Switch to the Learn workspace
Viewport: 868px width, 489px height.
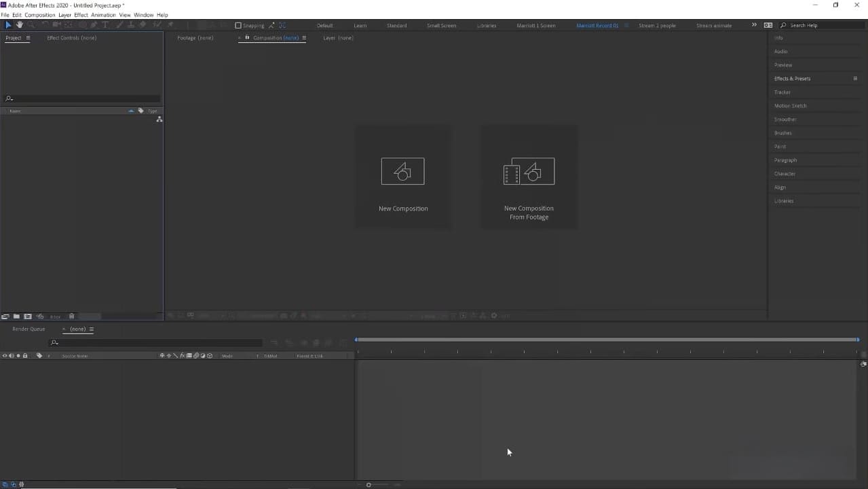(360, 26)
